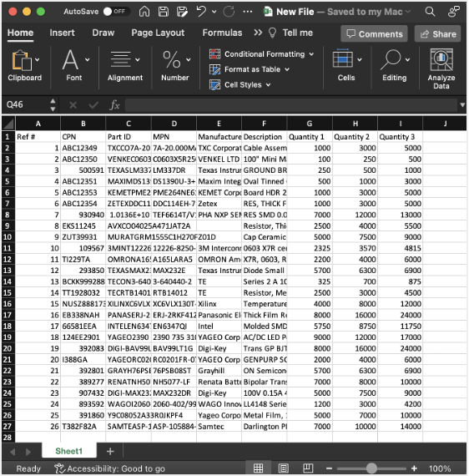Viewport: 469px width, 476px height.
Task: Show more ribbon tabs with chevrons
Action: [x=258, y=33]
